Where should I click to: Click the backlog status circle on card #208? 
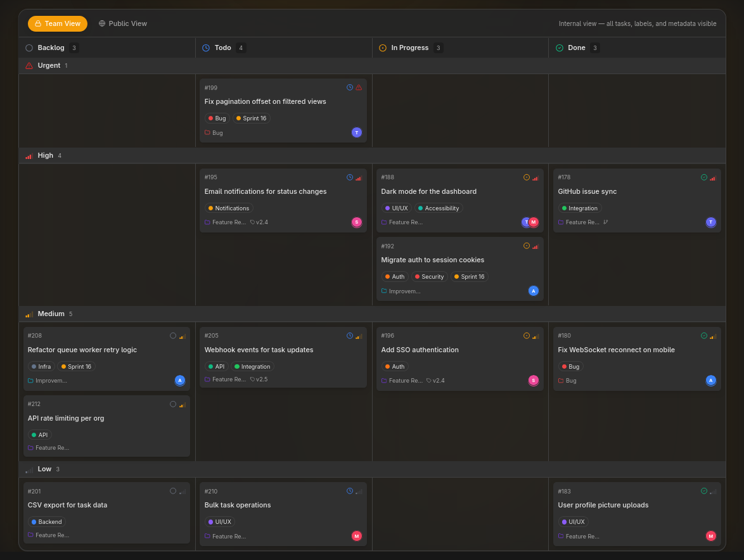[x=173, y=336]
